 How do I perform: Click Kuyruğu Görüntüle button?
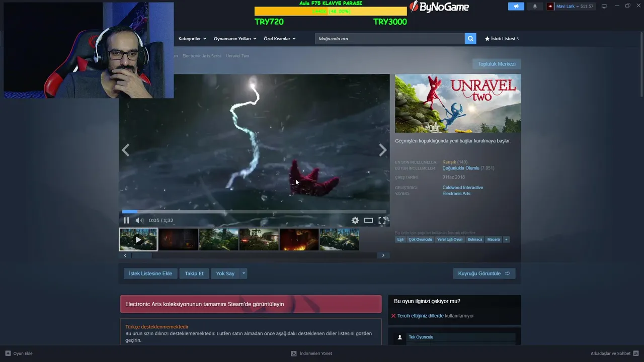click(x=484, y=274)
